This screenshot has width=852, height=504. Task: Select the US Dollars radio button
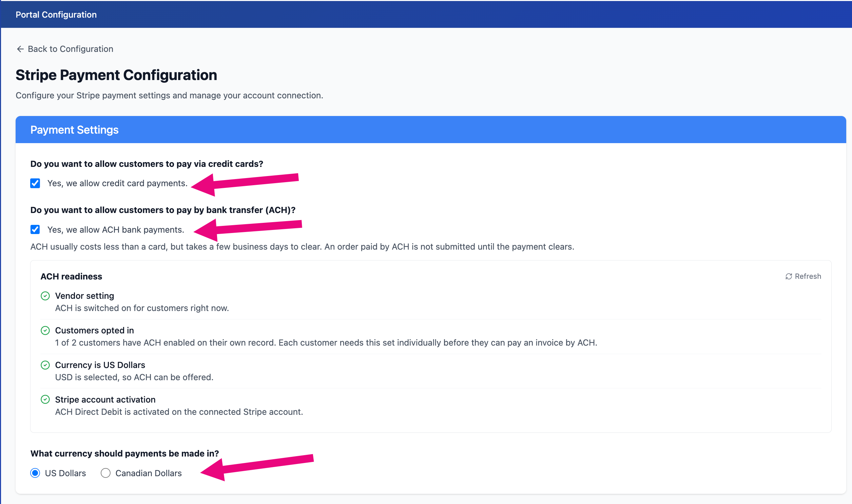click(35, 473)
